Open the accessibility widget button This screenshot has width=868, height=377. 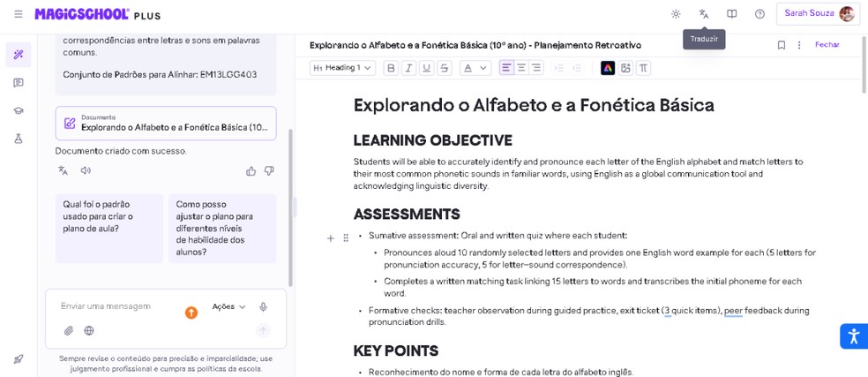854,336
